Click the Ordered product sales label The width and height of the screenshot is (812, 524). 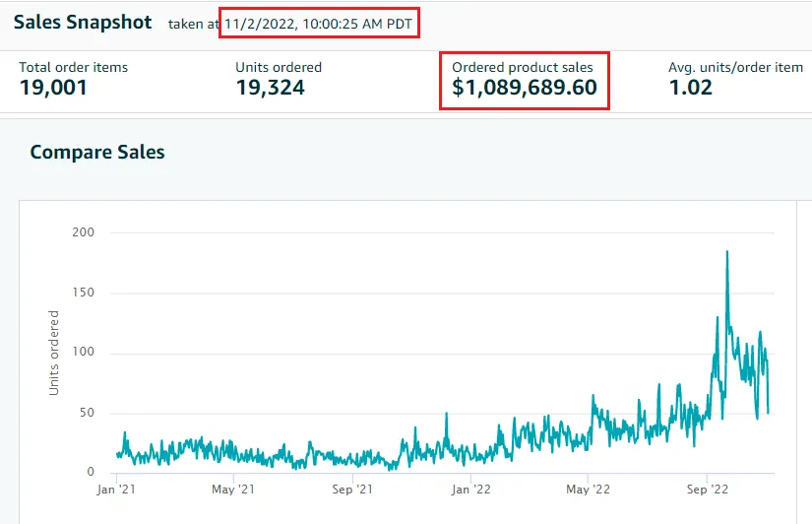pos(523,67)
